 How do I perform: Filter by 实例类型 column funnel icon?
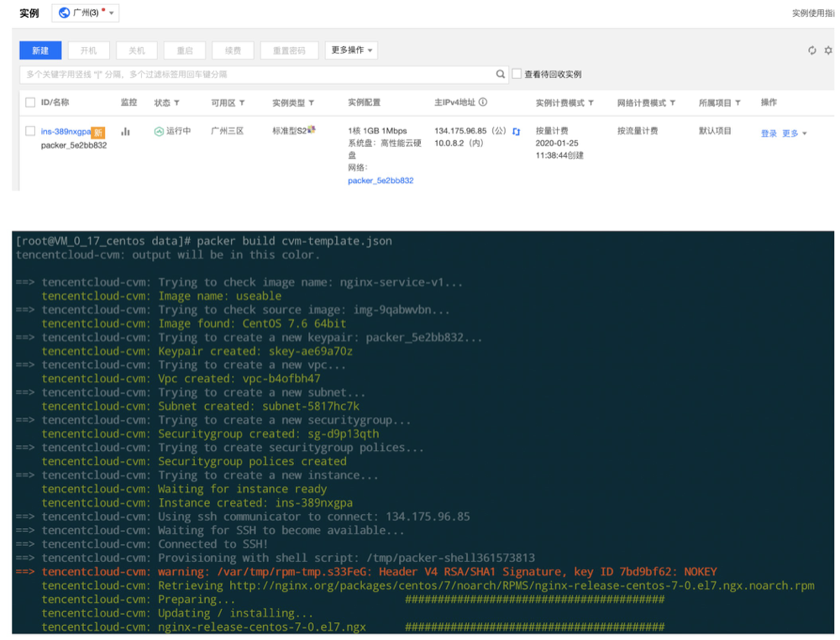click(x=312, y=102)
